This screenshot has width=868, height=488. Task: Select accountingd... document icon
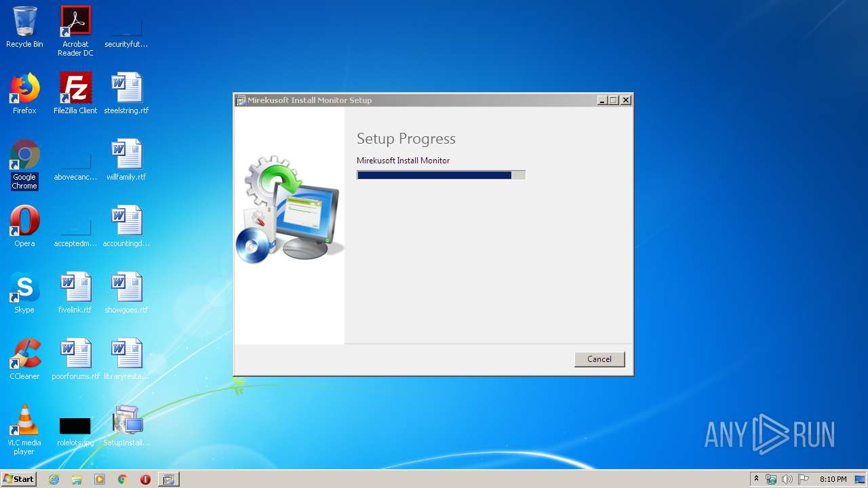[126, 226]
